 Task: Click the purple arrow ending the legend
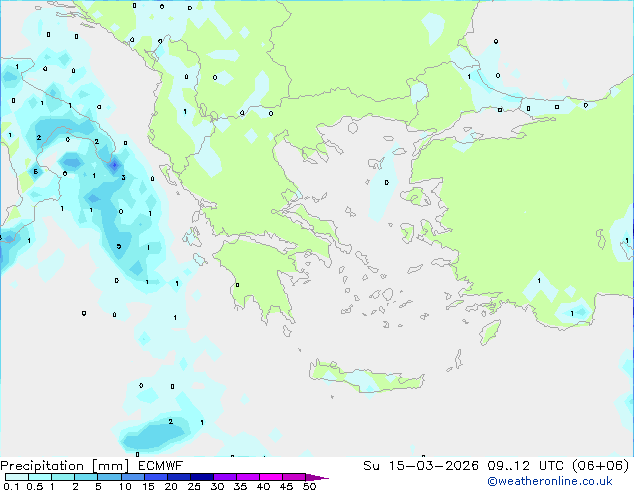[x=317, y=477]
